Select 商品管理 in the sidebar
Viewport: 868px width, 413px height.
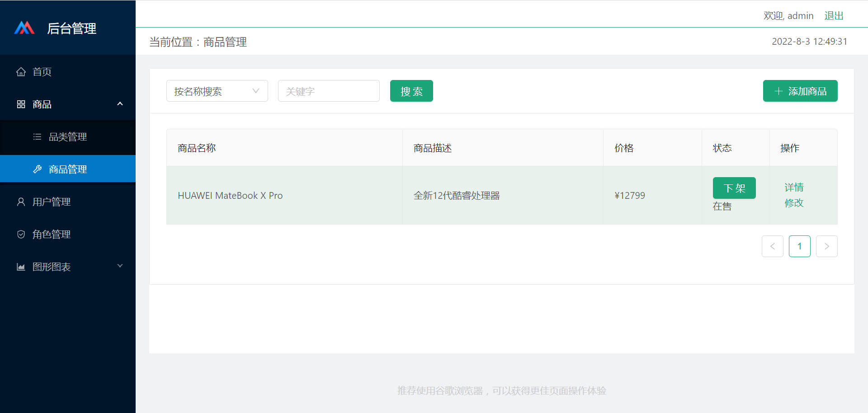(x=68, y=169)
